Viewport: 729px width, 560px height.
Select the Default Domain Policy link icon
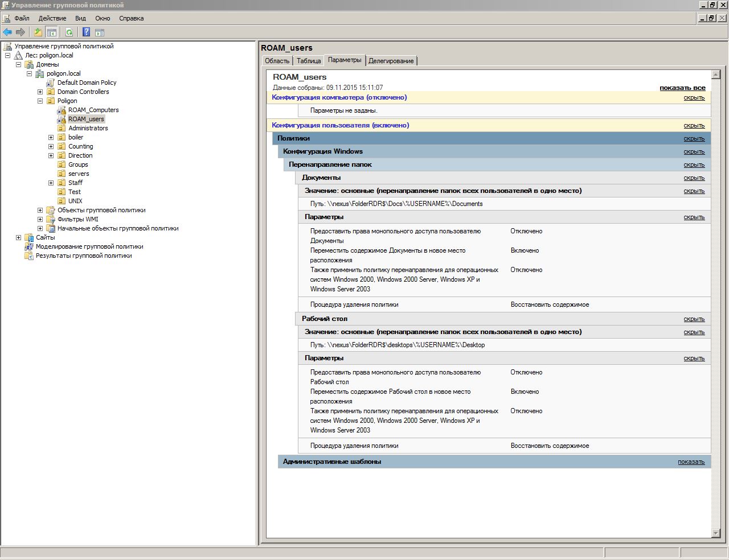coord(51,83)
